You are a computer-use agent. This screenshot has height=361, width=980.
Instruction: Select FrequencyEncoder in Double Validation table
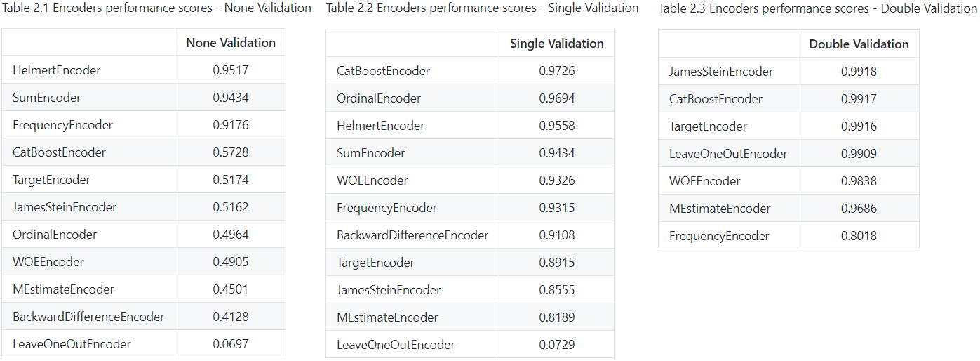pyautogui.click(x=719, y=236)
